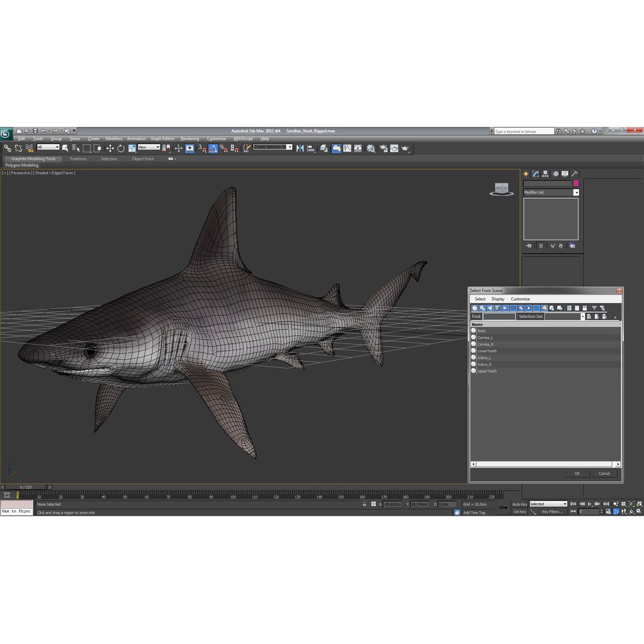
Task: Click the Mirror tool icon
Action: pos(300,148)
